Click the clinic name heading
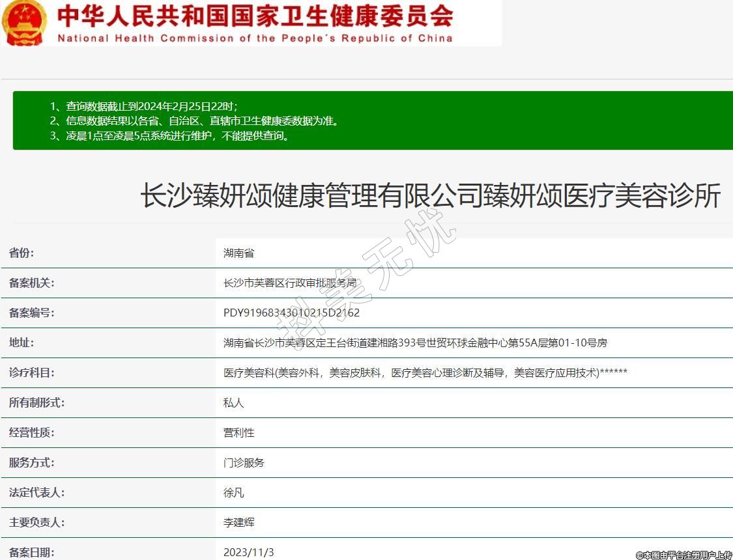 431,196
